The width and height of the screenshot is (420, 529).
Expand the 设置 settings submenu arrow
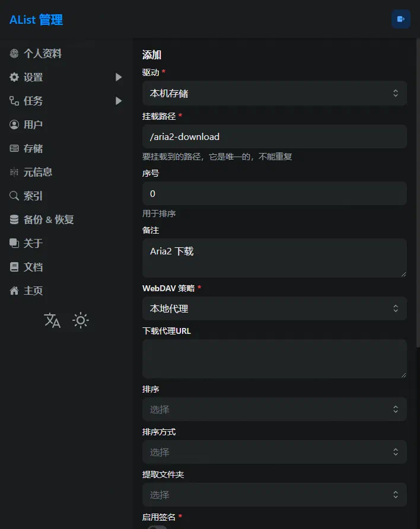coord(117,77)
